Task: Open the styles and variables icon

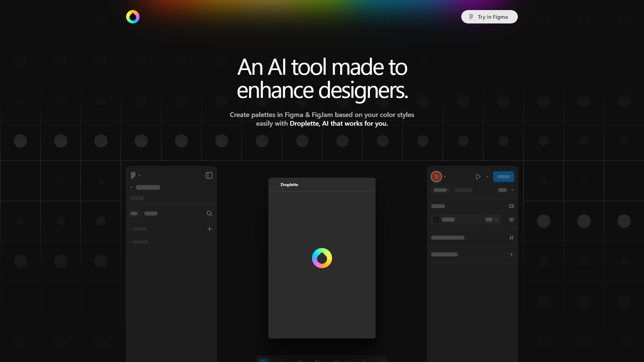Action: click(x=512, y=206)
